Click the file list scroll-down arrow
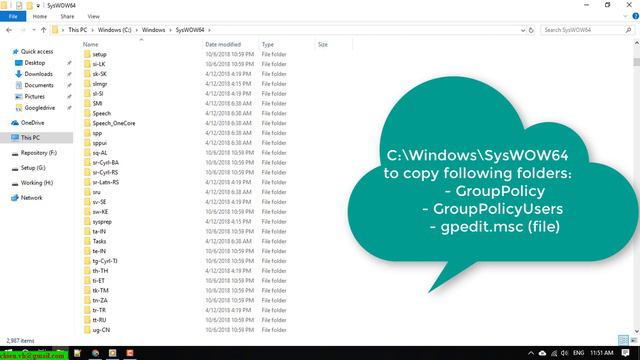The height and width of the screenshot is (360, 640). tap(636, 331)
